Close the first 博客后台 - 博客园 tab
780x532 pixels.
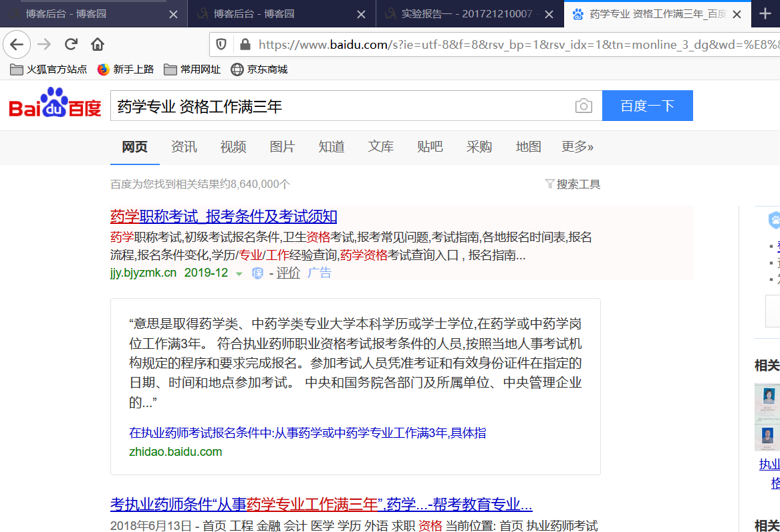click(x=173, y=15)
